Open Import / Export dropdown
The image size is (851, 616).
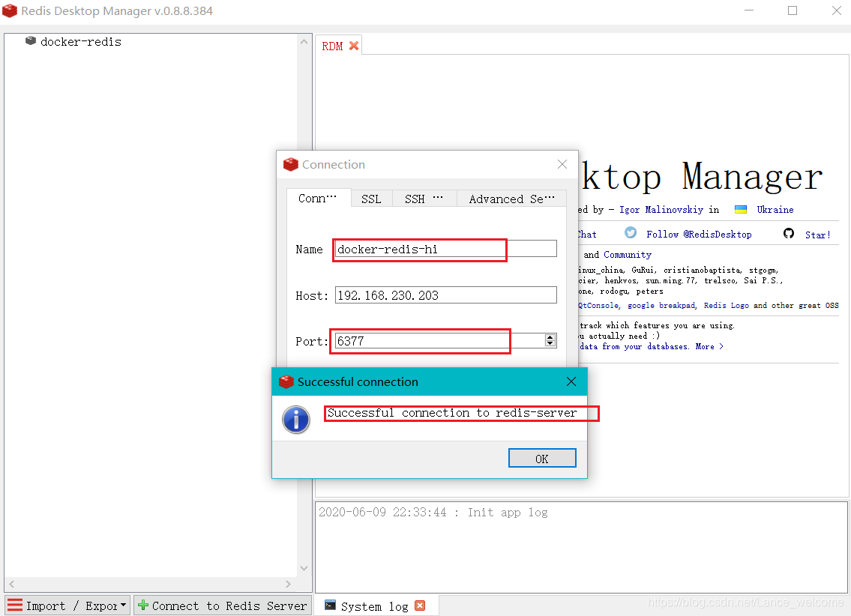pos(67,606)
